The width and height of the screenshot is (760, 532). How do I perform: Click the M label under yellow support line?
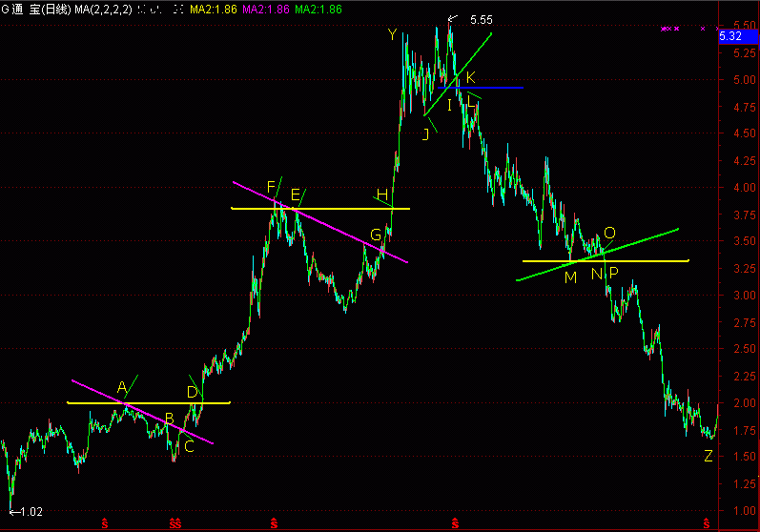pos(570,277)
